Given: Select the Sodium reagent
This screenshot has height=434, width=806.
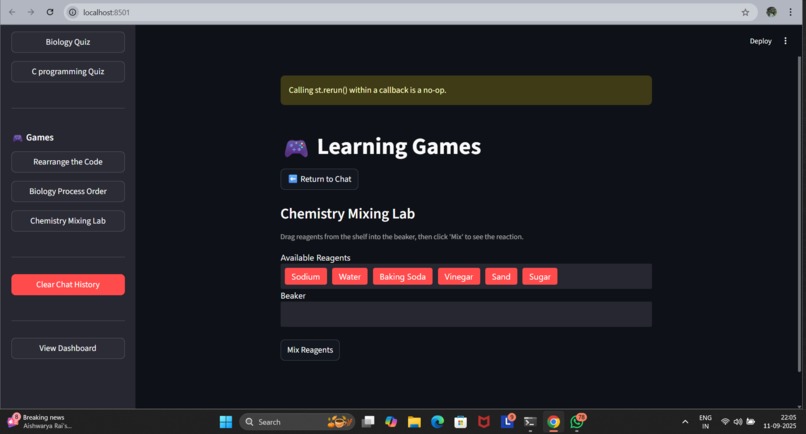Looking at the screenshot, I should (x=305, y=277).
